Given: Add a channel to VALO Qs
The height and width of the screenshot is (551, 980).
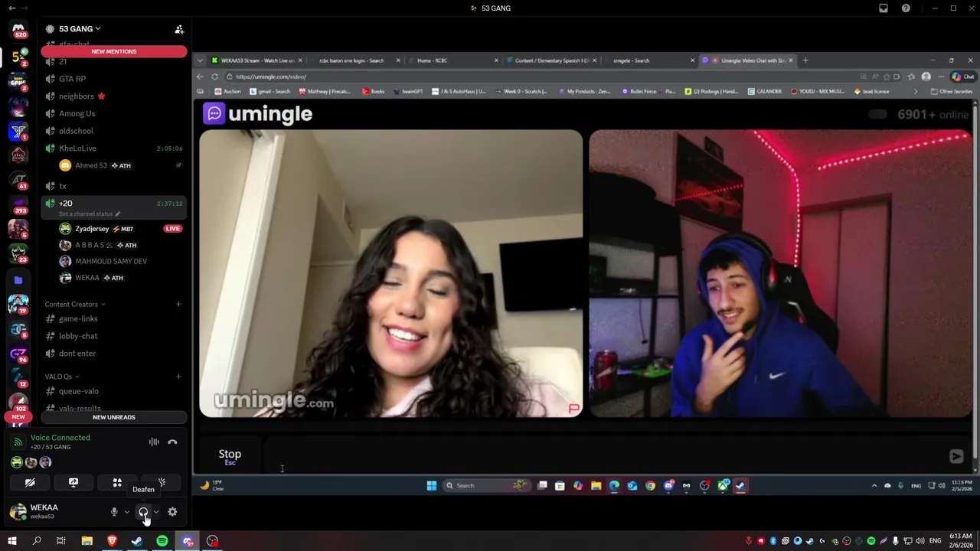Looking at the screenshot, I should click(178, 377).
